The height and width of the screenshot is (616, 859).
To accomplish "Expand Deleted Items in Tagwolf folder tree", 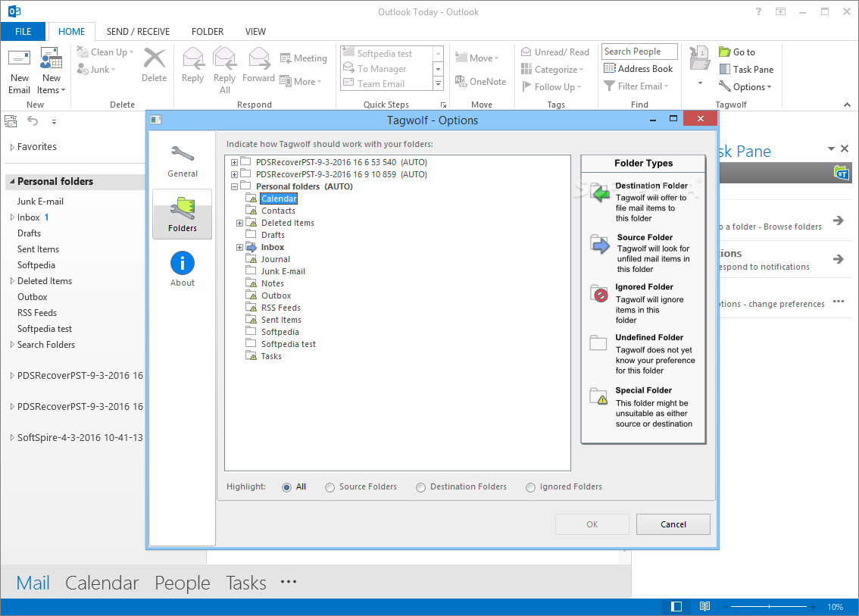I will pyautogui.click(x=239, y=223).
